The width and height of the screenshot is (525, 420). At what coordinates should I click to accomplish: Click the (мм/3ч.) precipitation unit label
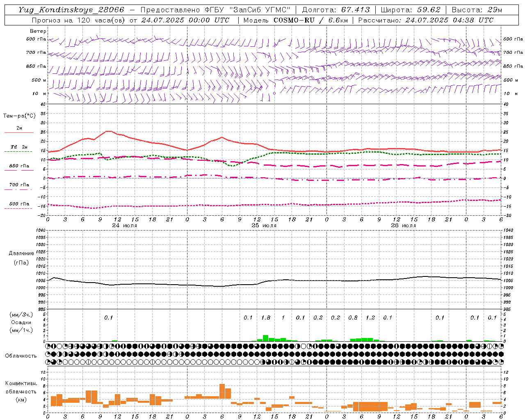[21, 315]
